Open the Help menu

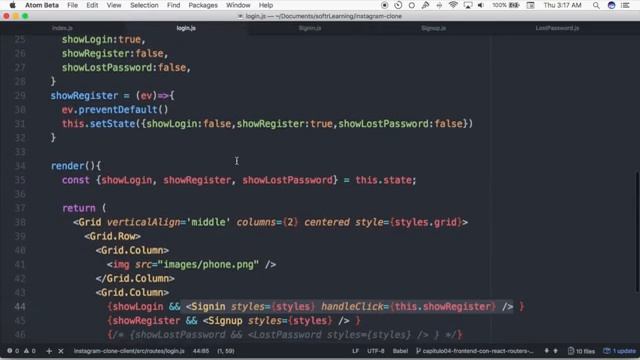pos(266,5)
